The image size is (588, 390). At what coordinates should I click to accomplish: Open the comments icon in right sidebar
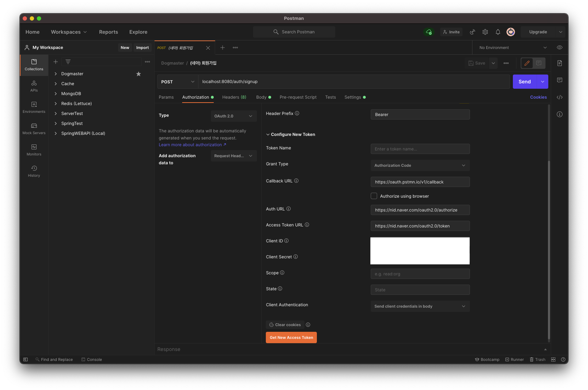click(560, 80)
